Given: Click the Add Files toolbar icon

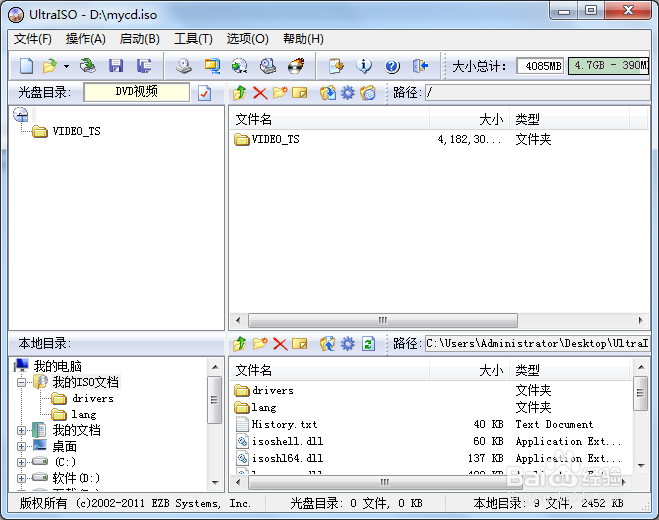Looking at the screenshot, I should [336, 66].
